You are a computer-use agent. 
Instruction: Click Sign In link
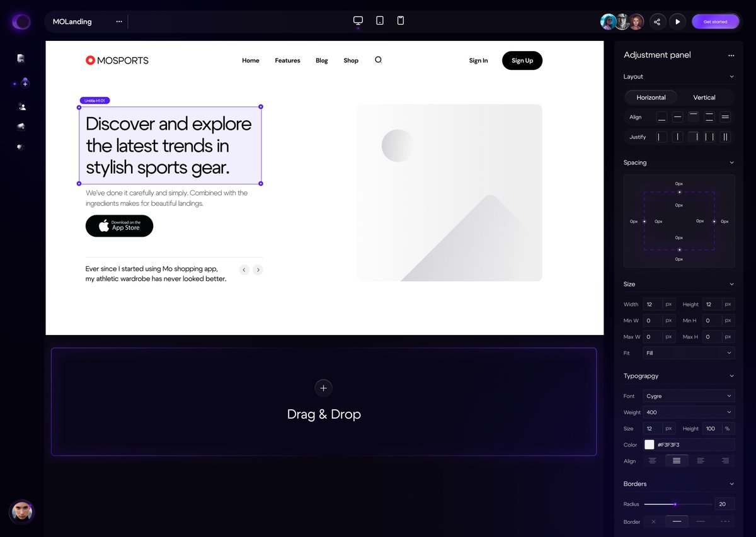478,60
